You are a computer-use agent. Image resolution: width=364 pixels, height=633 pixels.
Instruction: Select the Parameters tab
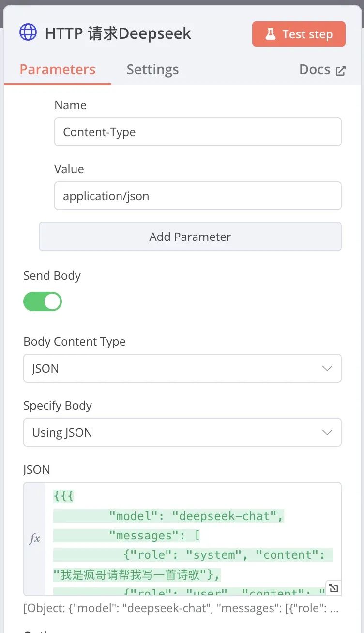coord(58,69)
